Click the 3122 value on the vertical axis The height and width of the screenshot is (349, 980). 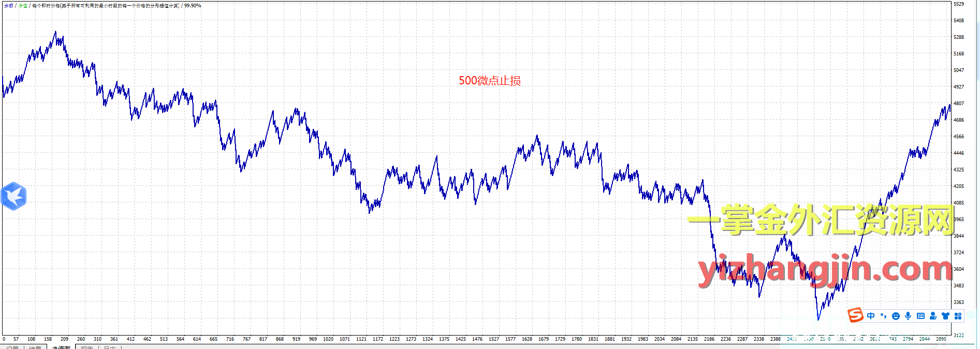(x=959, y=336)
